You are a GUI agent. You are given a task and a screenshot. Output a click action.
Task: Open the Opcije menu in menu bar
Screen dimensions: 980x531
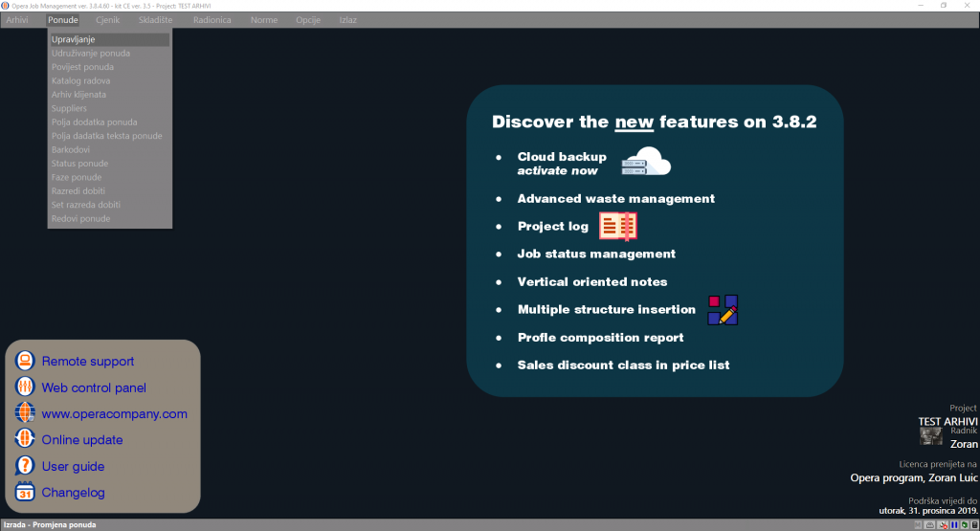pos(308,19)
